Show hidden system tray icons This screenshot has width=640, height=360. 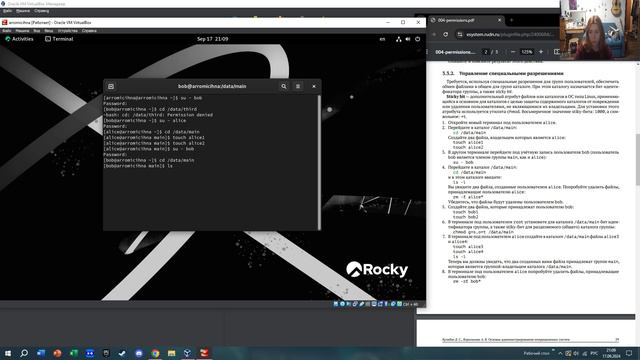pos(560,353)
